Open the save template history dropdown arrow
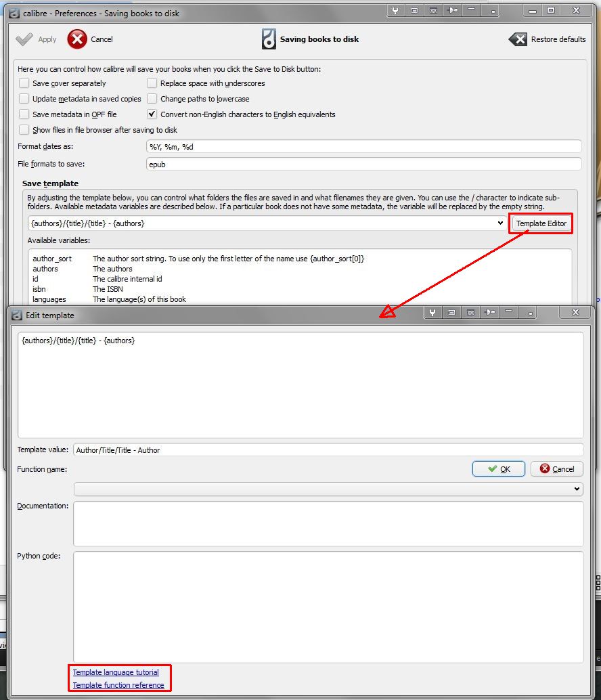 tap(500, 223)
